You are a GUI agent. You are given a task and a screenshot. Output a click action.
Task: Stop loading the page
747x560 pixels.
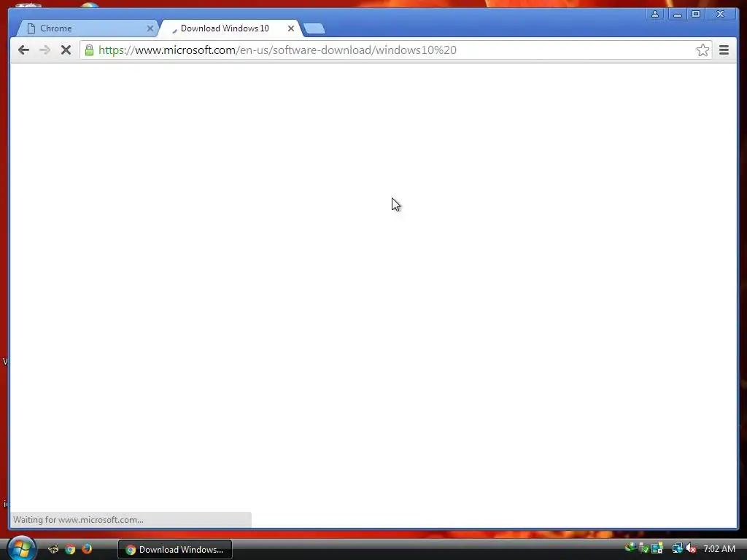(66, 50)
